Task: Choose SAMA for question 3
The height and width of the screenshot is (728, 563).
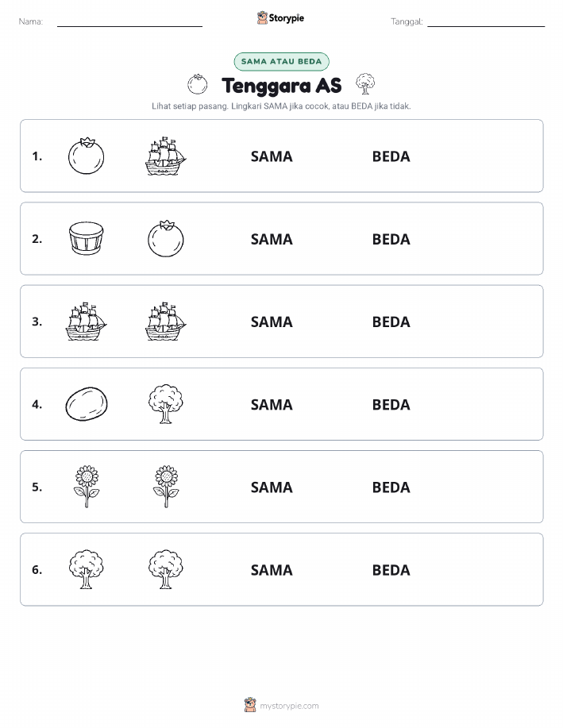Action: point(272,322)
